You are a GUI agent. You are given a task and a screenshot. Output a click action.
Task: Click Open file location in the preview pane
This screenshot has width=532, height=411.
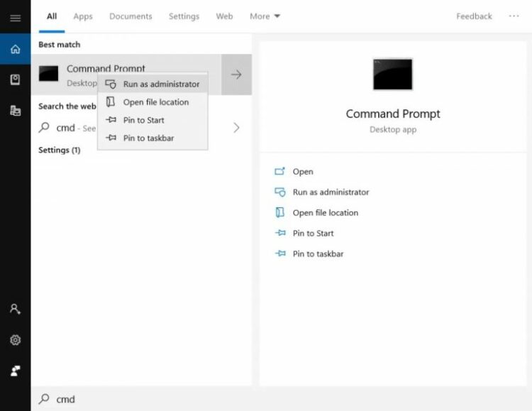(x=326, y=213)
